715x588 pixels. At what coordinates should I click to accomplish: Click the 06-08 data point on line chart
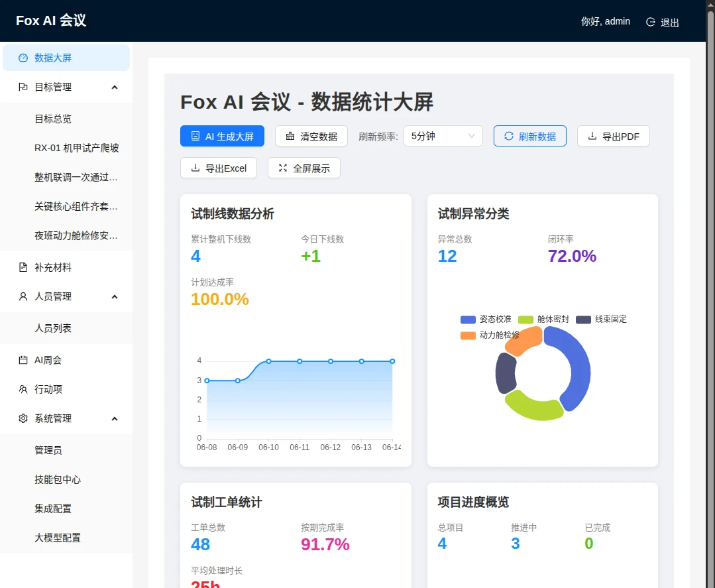point(207,381)
